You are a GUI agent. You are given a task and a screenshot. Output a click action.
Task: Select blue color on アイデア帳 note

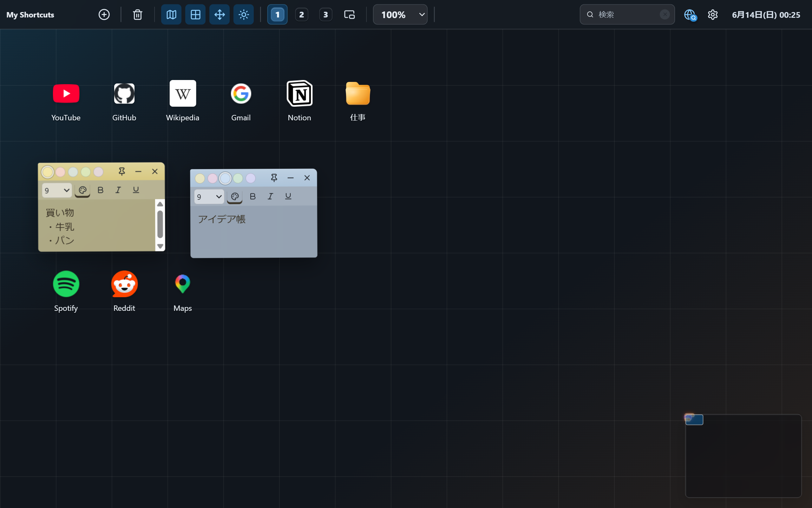pos(226,178)
